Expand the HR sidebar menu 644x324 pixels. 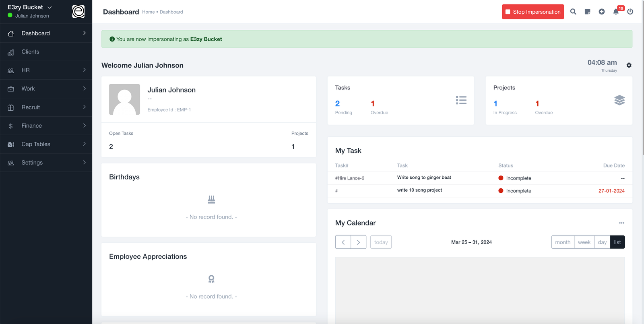point(46,70)
